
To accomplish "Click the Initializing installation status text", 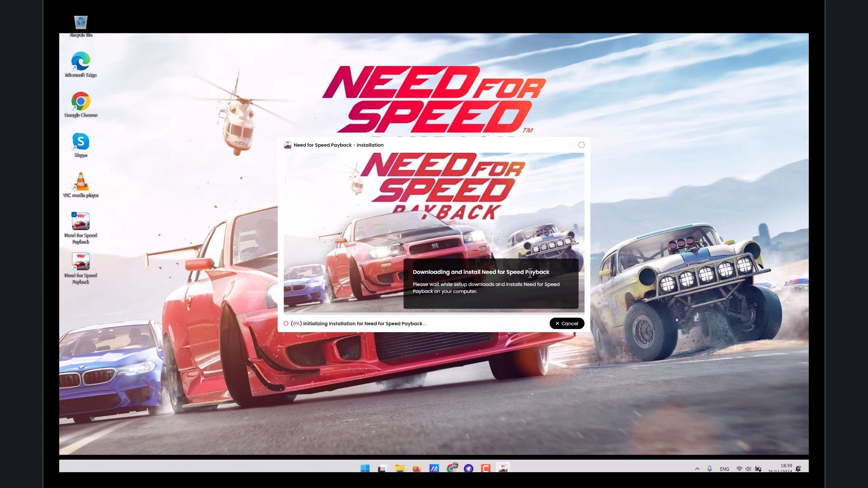I will 364,324.
